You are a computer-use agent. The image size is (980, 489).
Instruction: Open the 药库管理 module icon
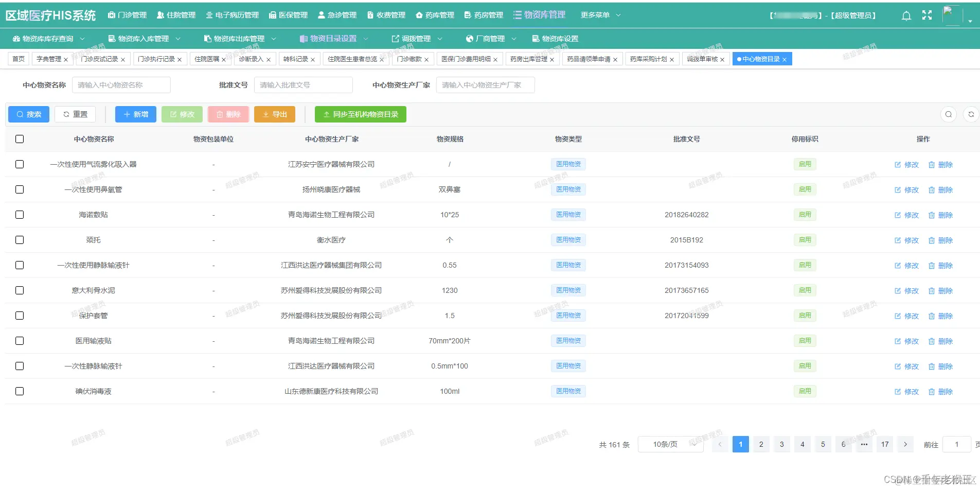(x=419, y=15)
